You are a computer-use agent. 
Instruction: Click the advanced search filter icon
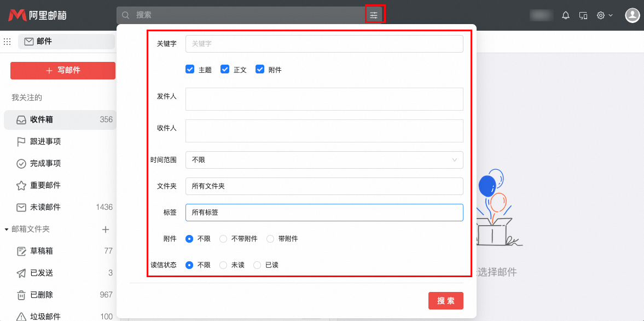(374, 15)
